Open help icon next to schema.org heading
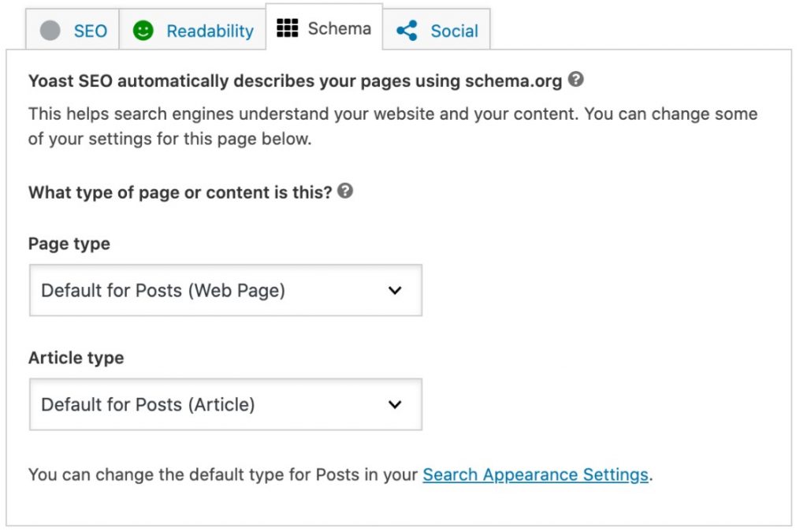 (x=576, y=80)
